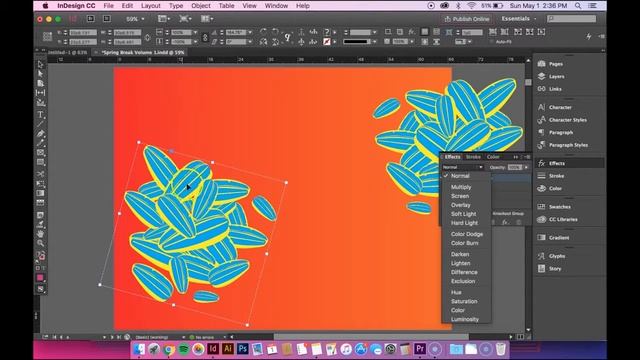This screenshot has width=640, height=360.
Task: Open the rotation angle dropdown
Action: (x=250, y=32)
